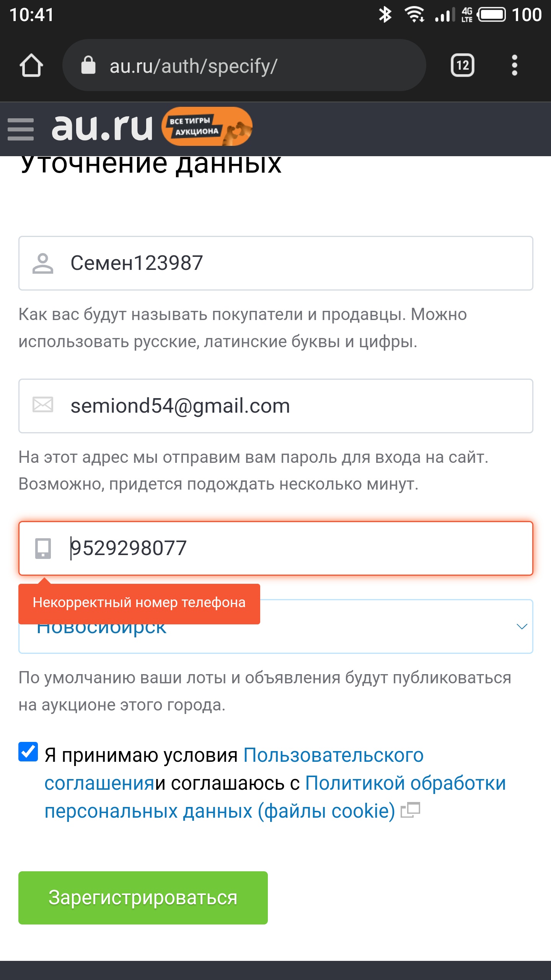Open the Пользовательского соглашения link
Image resolution: width=551 pixels, height=980 pixels.
(x=333, y=756)
